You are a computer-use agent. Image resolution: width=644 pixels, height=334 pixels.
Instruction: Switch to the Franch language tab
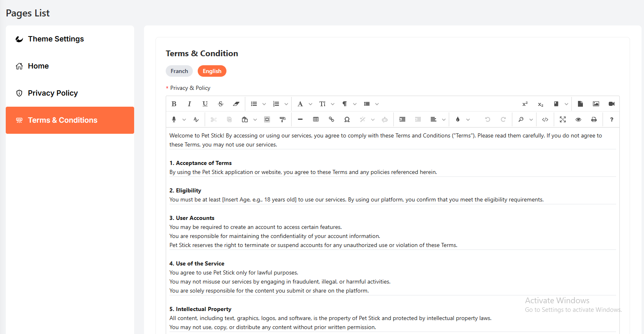tap(179, 71)
